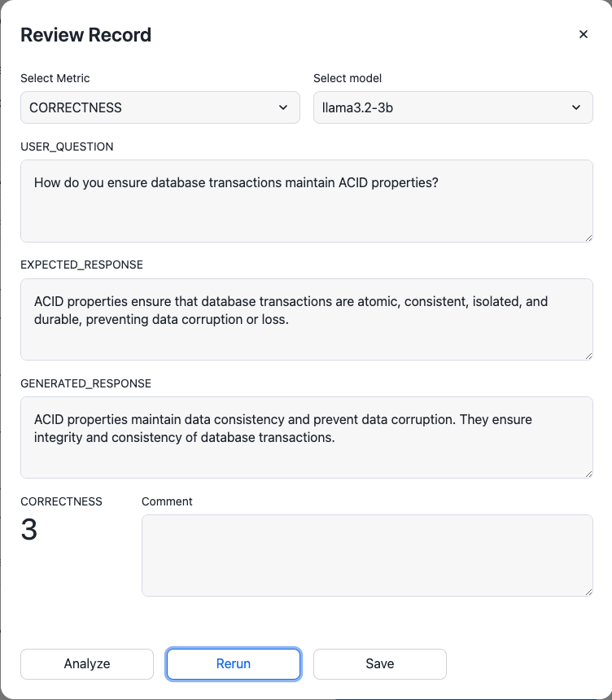Image resolution: width=612 pixels, height=700 pixels.
Task: Focus the EXPECTED_RESPONSE text area
Action: 306,319
